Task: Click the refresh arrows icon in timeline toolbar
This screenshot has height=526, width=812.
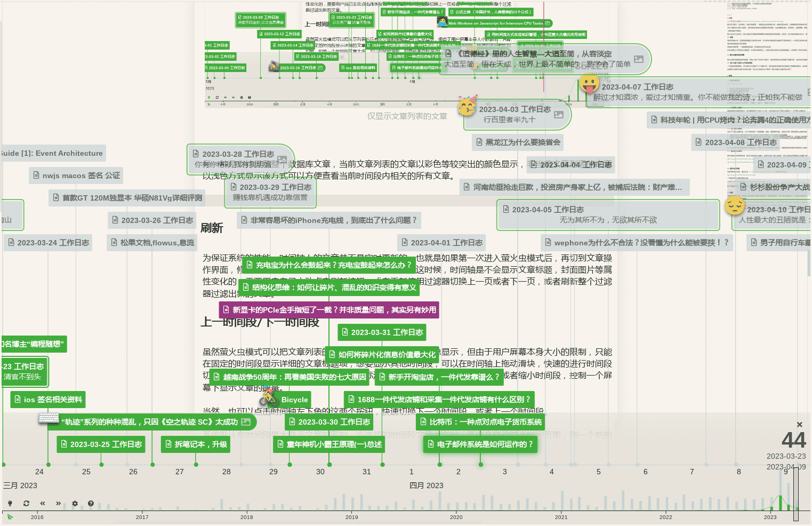Action: (x=26, y=503)
